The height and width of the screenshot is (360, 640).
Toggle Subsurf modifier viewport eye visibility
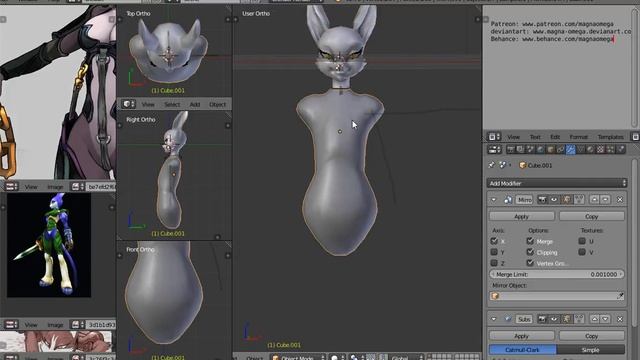(554, 319)
